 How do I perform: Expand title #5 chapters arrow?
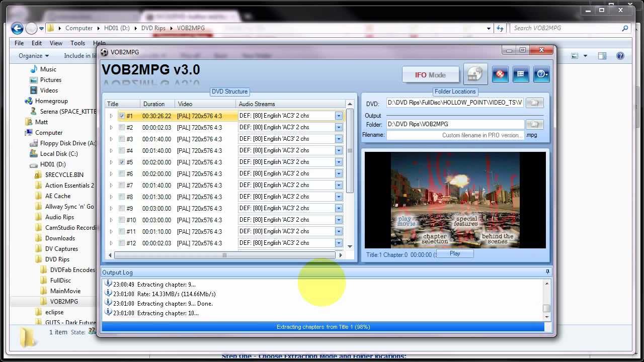[111, 162]
